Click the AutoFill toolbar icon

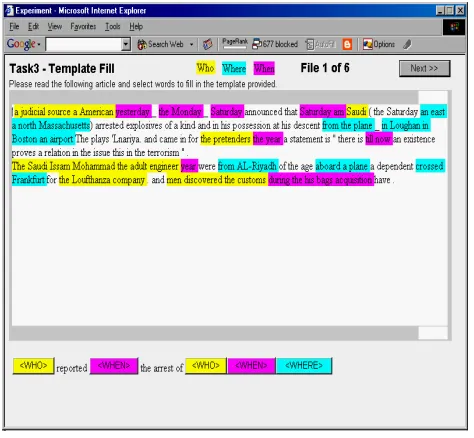tap(320, 44)
